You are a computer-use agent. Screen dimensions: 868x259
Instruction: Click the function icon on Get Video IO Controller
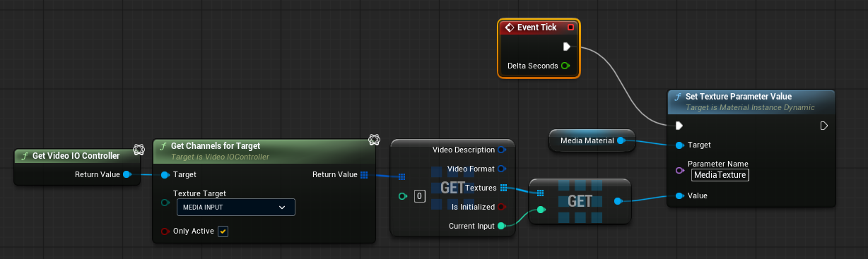click(x=25, y=156)
